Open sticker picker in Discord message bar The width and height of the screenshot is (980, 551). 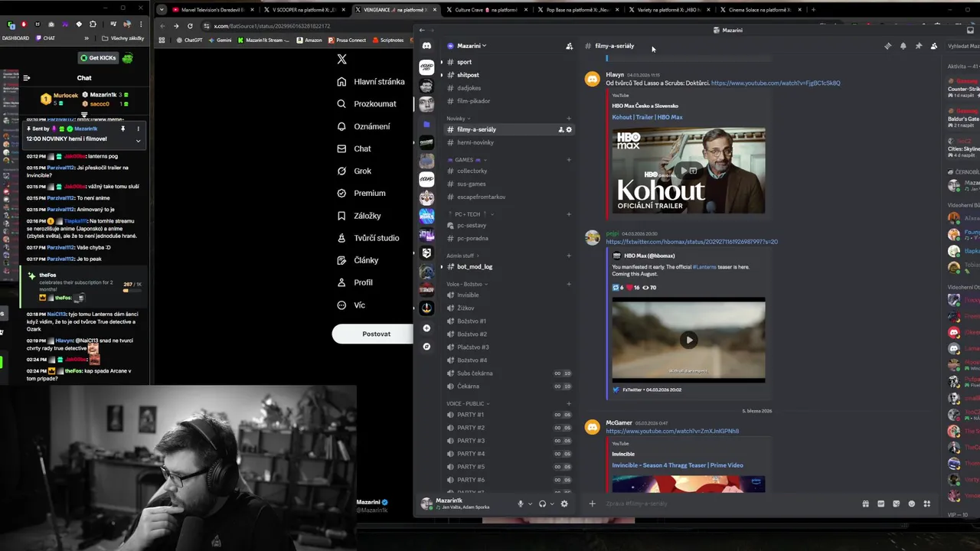(x=896, y=504)
